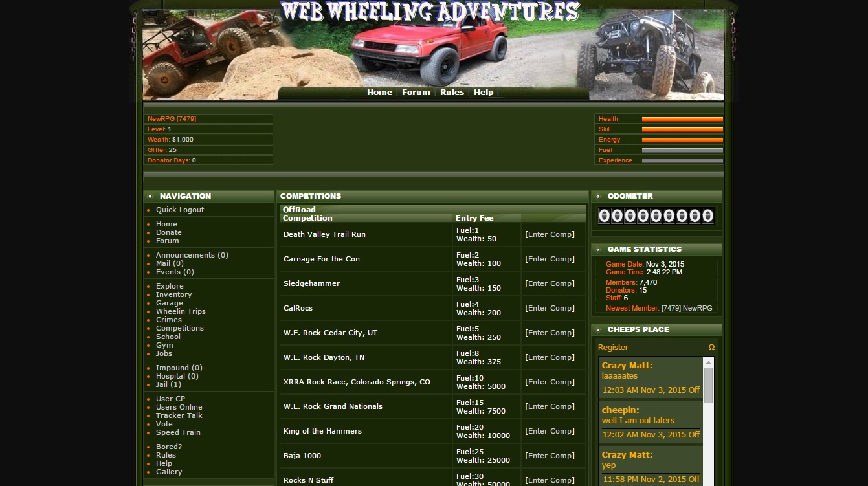
Task: Click the Register link in Cheeps Place
Action: pyautogui.click(x=613, y=348)
